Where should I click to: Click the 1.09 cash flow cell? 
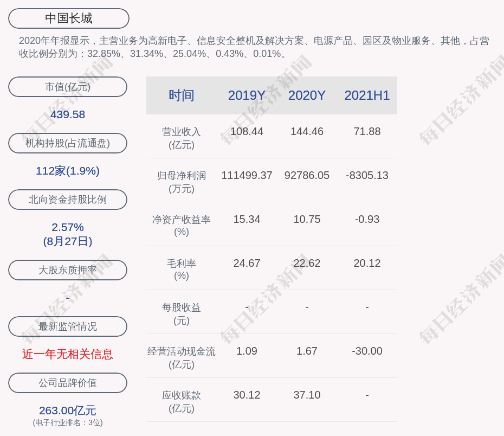click(247, 351)
